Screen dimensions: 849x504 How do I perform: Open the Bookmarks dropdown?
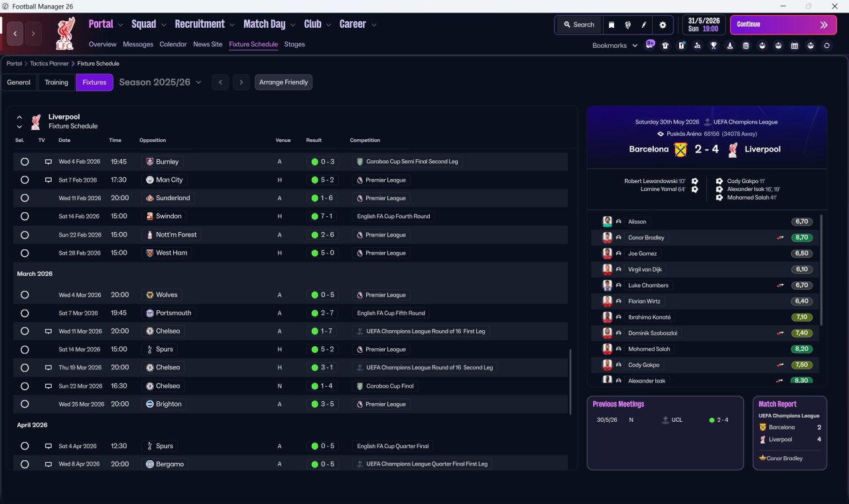615,46
